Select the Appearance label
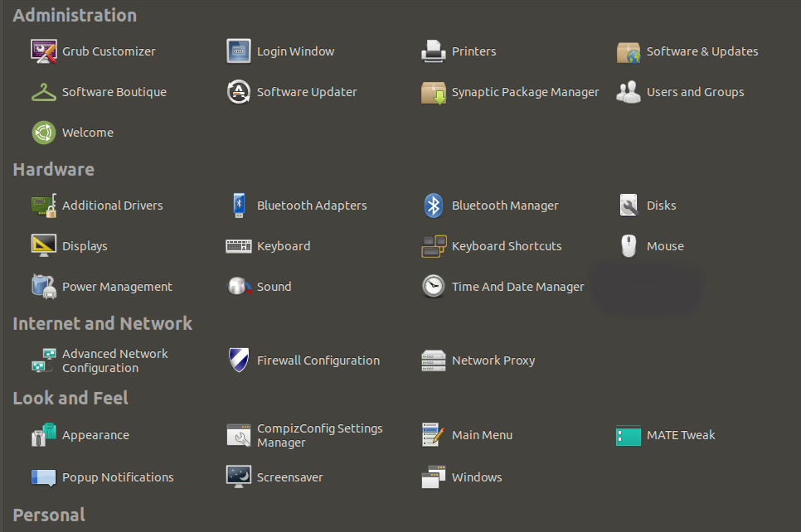Image resolution: width=801 pixels, height=532 pixels. (x=95, y=435)
